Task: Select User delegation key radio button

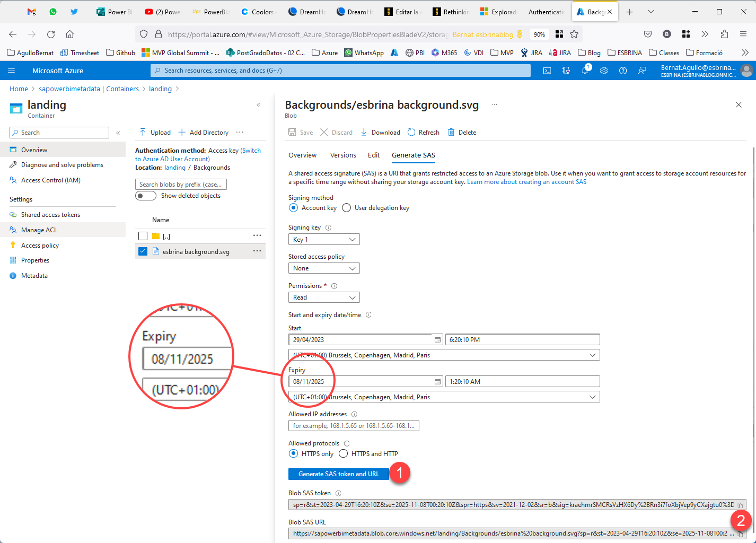Action: (x=347, y=208)
